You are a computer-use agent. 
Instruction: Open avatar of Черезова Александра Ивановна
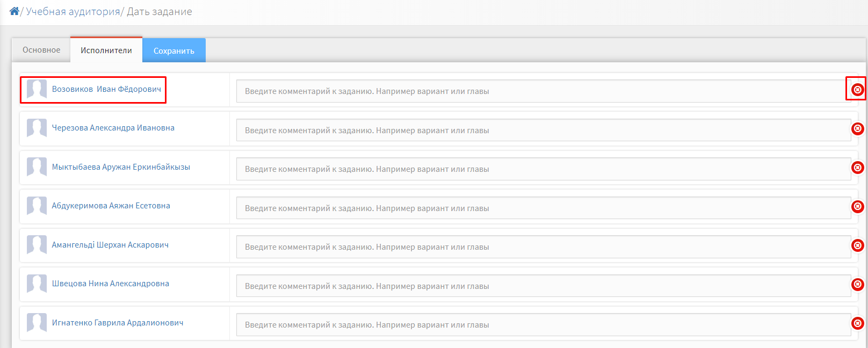pos(37,128)
